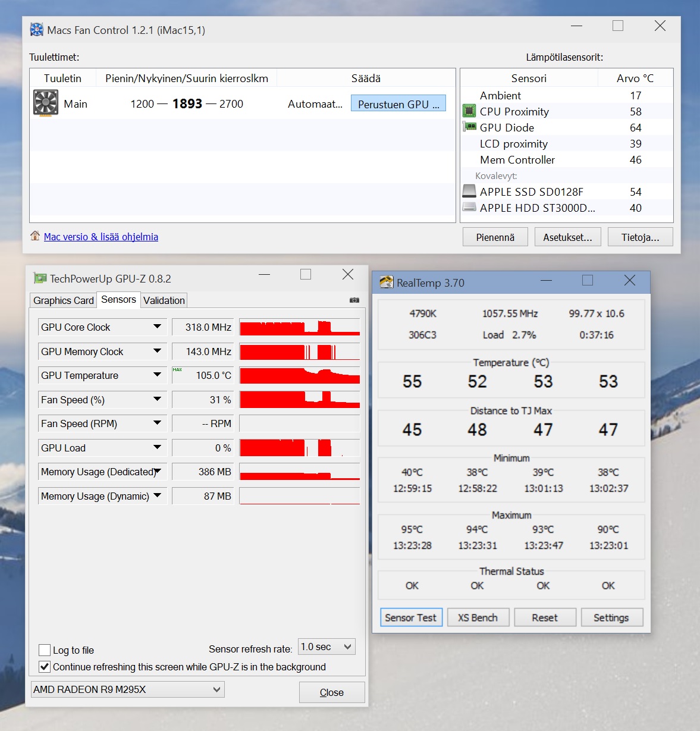Click the GPU-Z app icon in title bar
This screenshot has height=731, width=700.
[40, 278]
